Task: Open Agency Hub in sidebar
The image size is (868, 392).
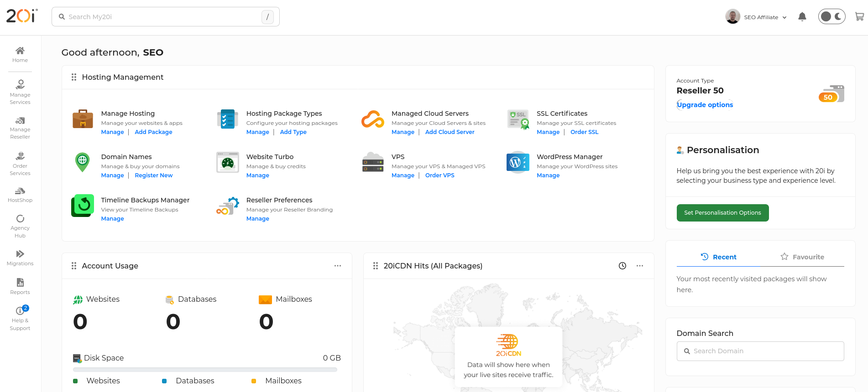Action: [20, 227]
